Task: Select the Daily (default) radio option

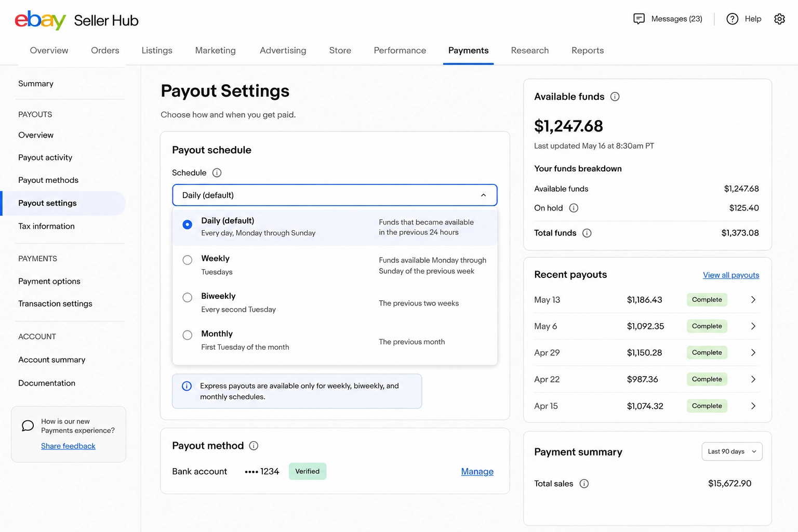Action: 188,224
